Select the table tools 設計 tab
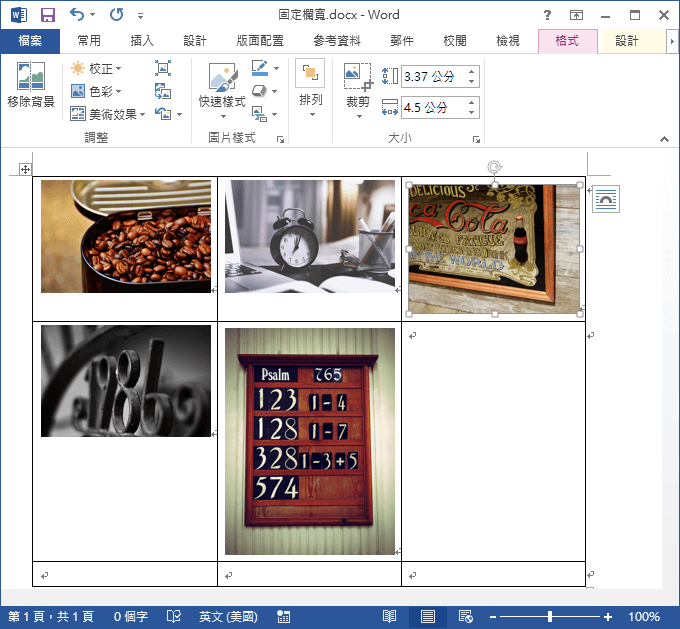Screen dimensions: 680x629 point(627,41)
